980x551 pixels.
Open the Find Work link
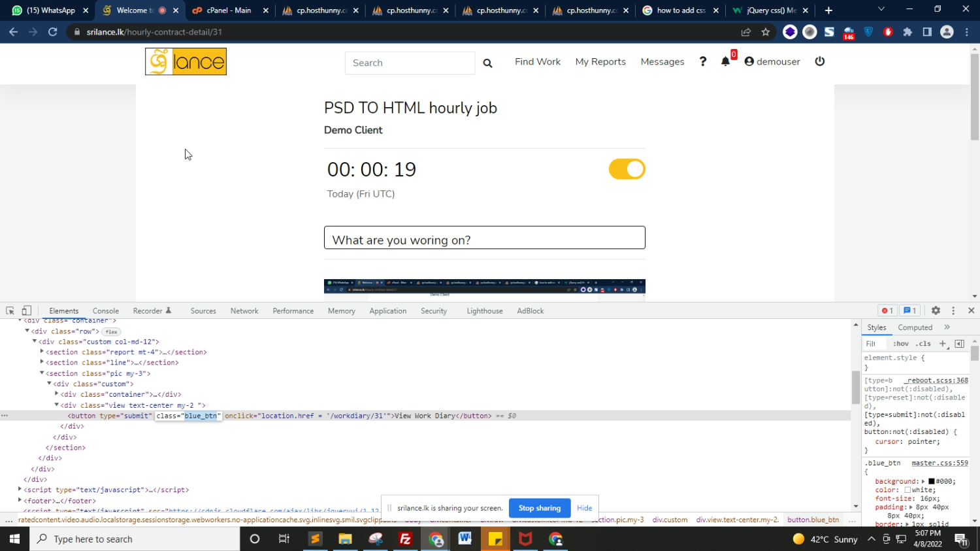537,61
